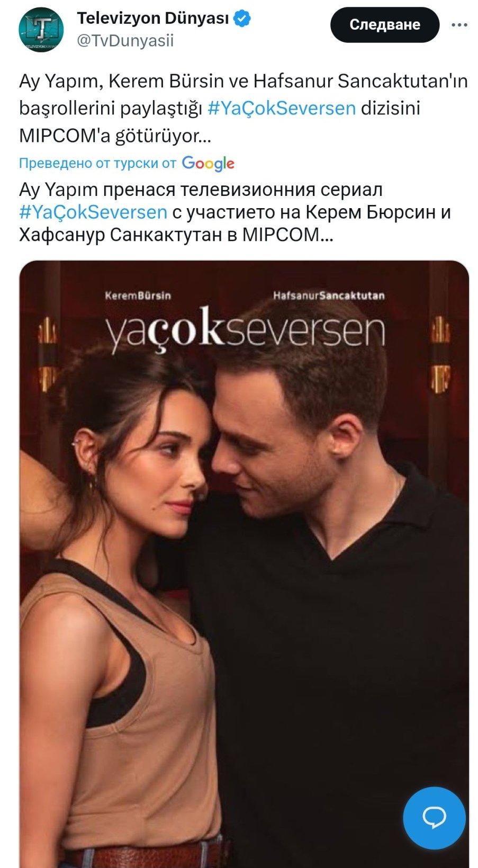Open the Televizyon Dünyası account name
This screenshot has width=478, height=868.
coord(153,19)
